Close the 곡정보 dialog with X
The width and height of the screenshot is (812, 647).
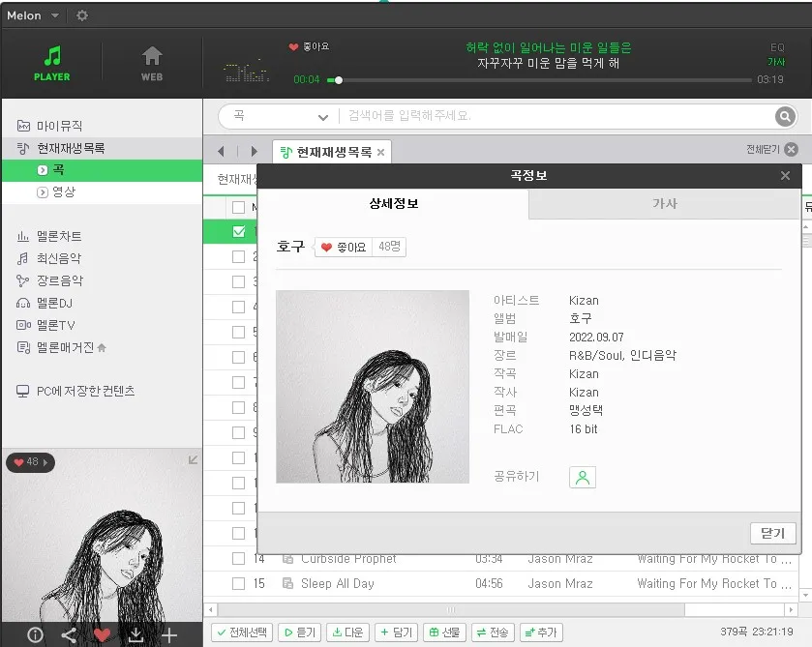pyautogui.click(x=785, y=175)
